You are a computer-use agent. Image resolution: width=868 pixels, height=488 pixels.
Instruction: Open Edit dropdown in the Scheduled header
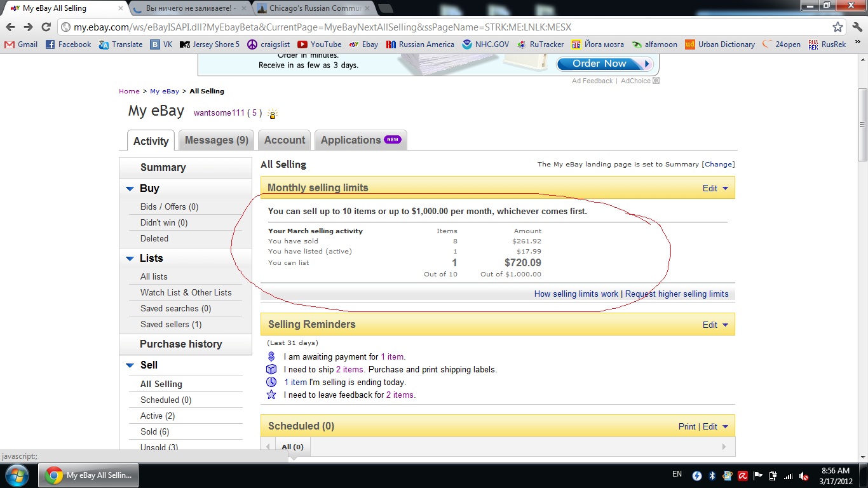tap(715, 426)
